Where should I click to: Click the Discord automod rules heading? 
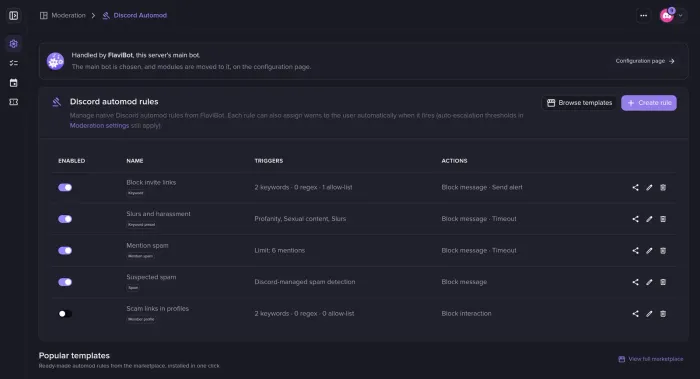(x=114, y=102)
